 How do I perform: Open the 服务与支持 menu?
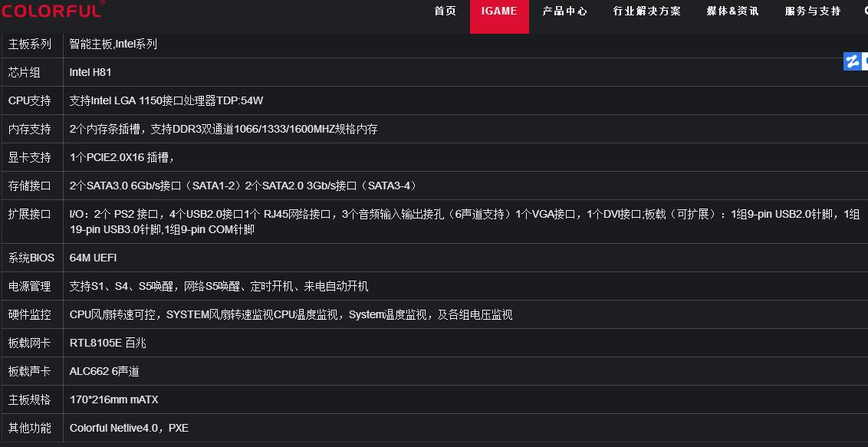point(813,11)
